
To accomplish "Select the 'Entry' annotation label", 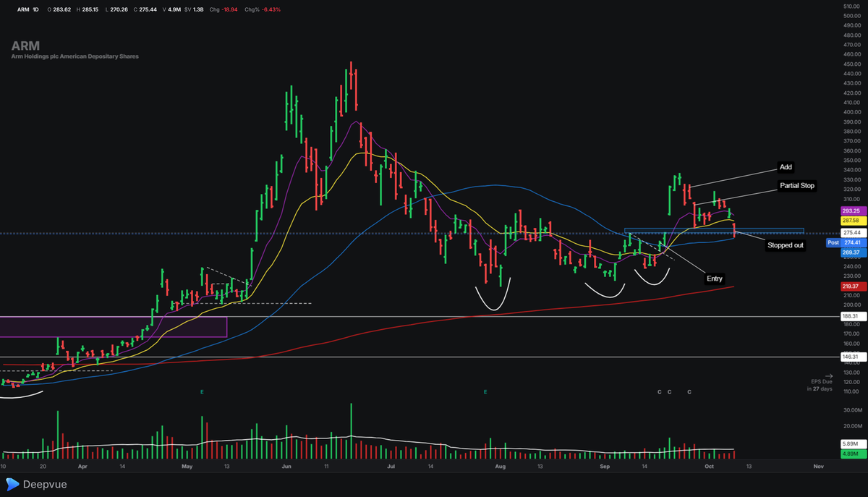I will [x=715, y=279].
